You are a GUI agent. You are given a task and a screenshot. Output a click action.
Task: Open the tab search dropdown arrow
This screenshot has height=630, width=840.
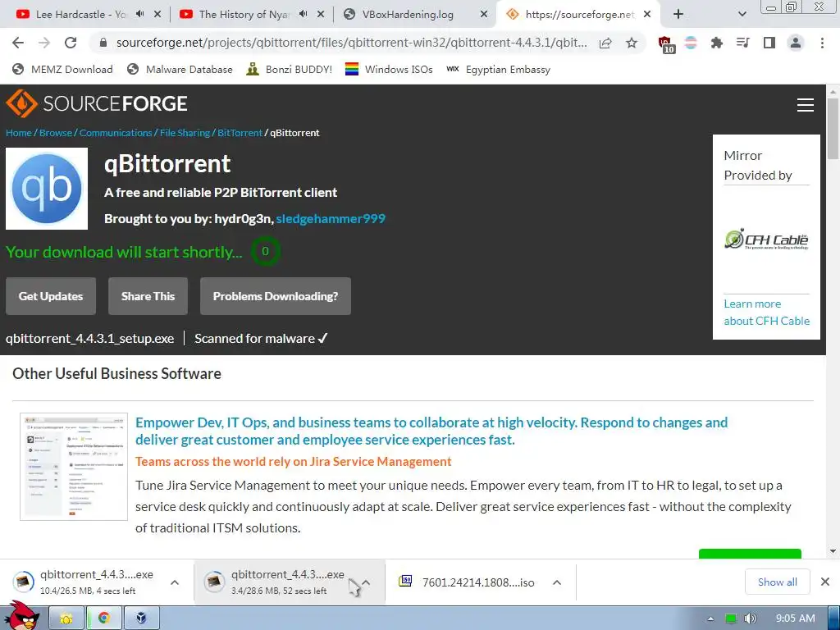click(x=742, y=15)
